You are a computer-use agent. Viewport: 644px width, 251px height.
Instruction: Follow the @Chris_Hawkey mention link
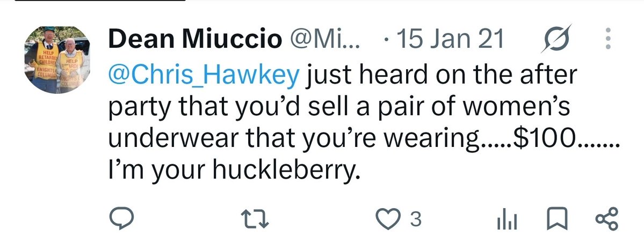(204, 76)
